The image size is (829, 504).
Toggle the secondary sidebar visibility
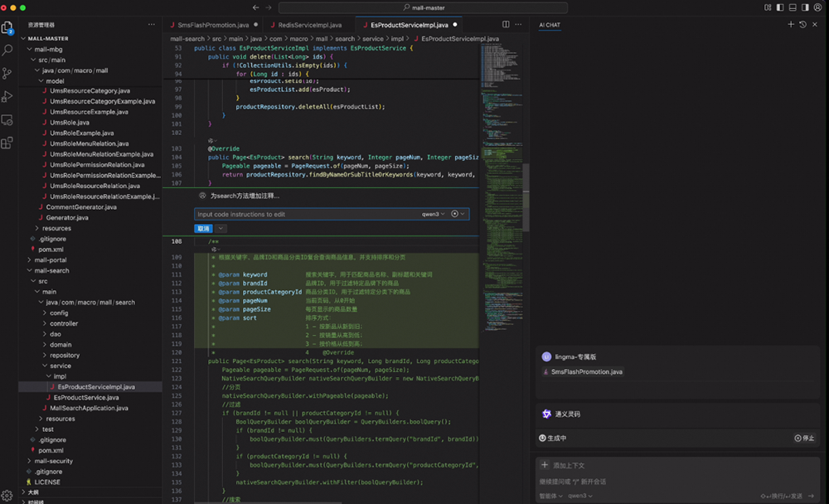[806, 7]
